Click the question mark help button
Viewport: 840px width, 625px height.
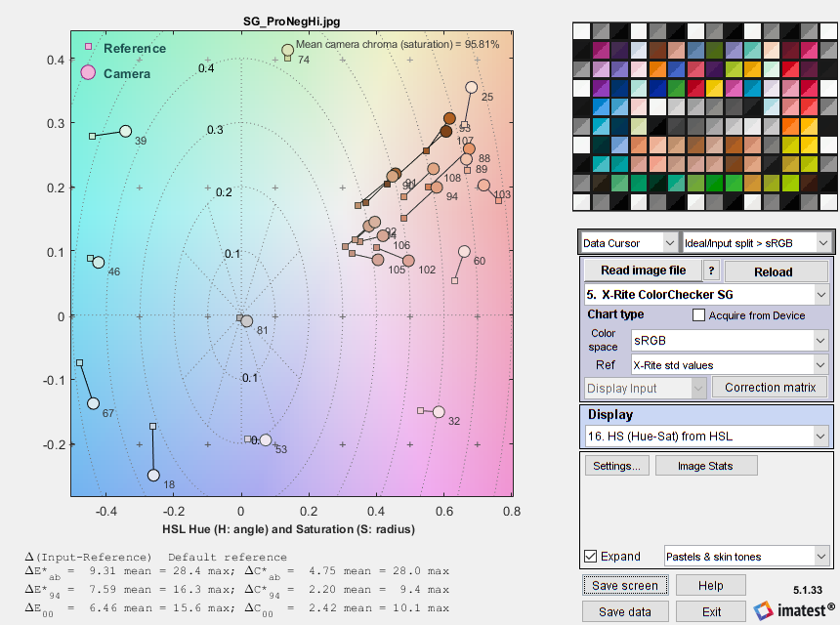[x=712, y=271]
